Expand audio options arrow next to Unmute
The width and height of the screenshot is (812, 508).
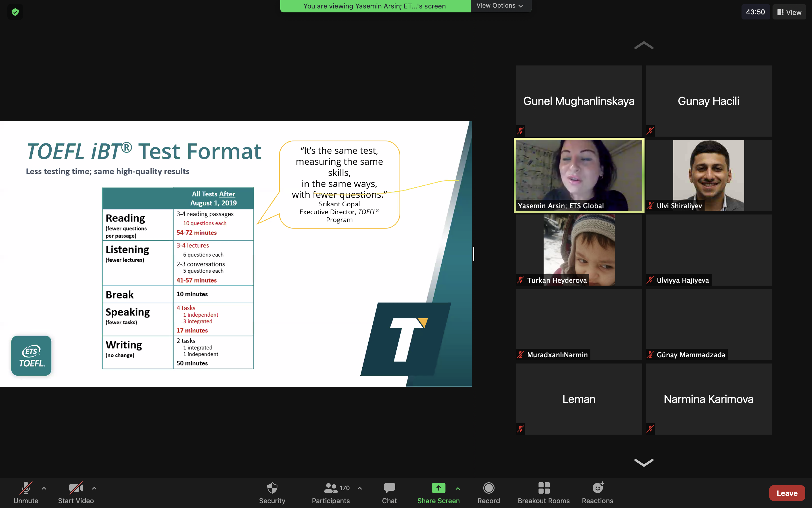point(44,488)
